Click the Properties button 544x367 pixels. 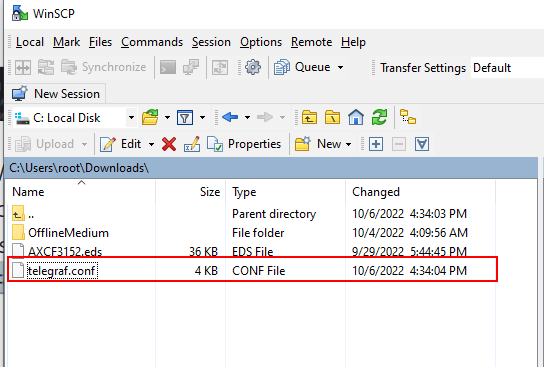pos(244,144)
